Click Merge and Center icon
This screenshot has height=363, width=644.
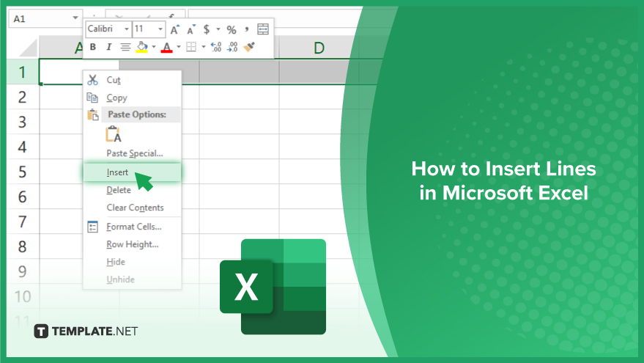(x=263, y=29)
